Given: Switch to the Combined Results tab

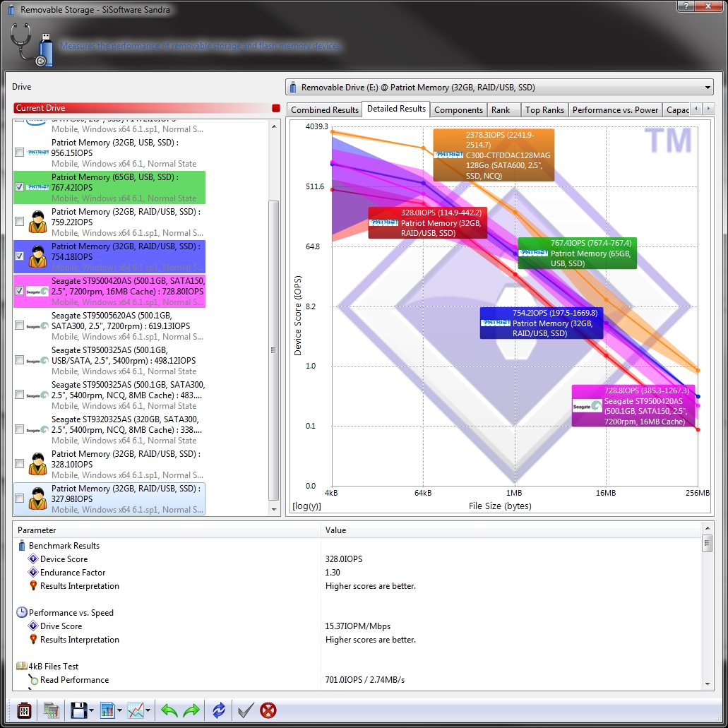Looking at the screenshot, I should pyautogui.click(x=325, y=110).
